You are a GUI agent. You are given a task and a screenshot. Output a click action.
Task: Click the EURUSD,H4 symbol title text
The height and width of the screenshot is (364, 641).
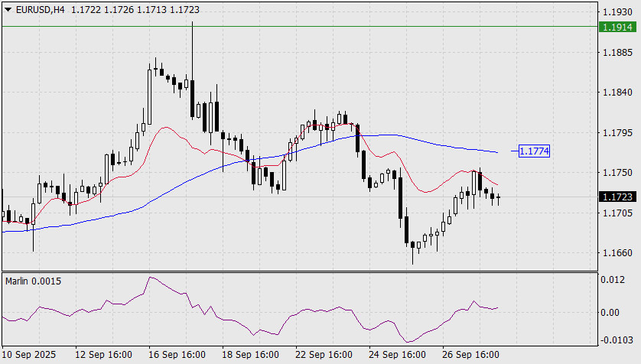click(39, 9)
